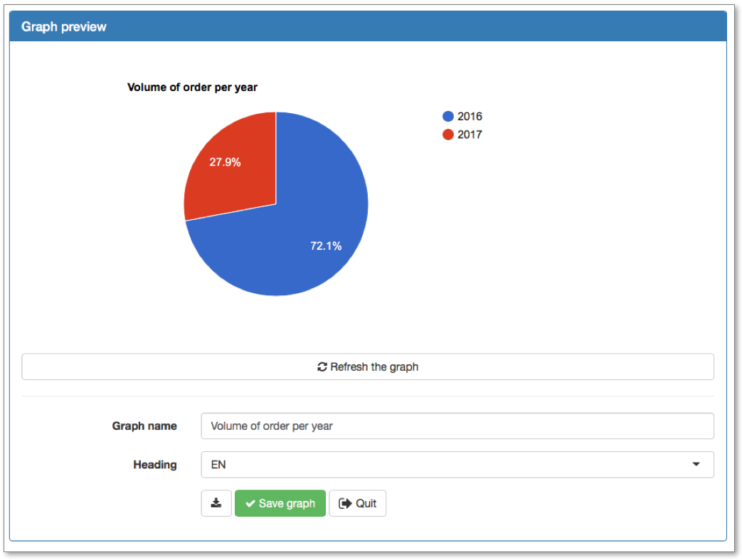Click the red 2017 legend swatch
This screenshot has width=742, height=560.
coord(448,134)
